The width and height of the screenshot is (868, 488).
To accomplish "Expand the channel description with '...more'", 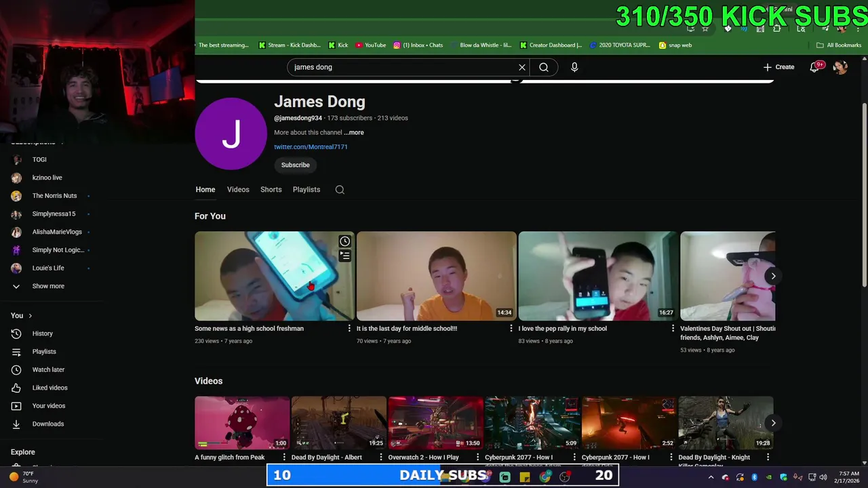I will (354, 133).
